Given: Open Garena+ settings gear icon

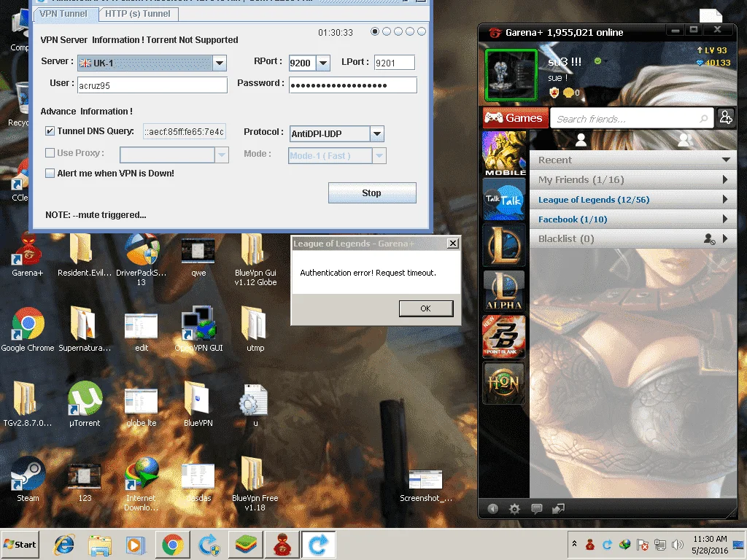Looking at the screenshot, I should [x=514, y=509].
